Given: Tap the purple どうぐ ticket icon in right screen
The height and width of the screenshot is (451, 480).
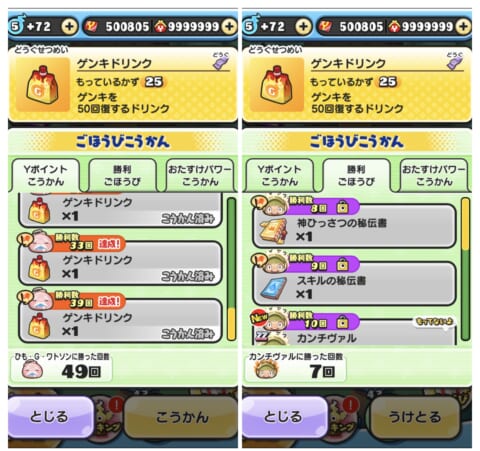Looking at the screenshot, I should 455,61.
